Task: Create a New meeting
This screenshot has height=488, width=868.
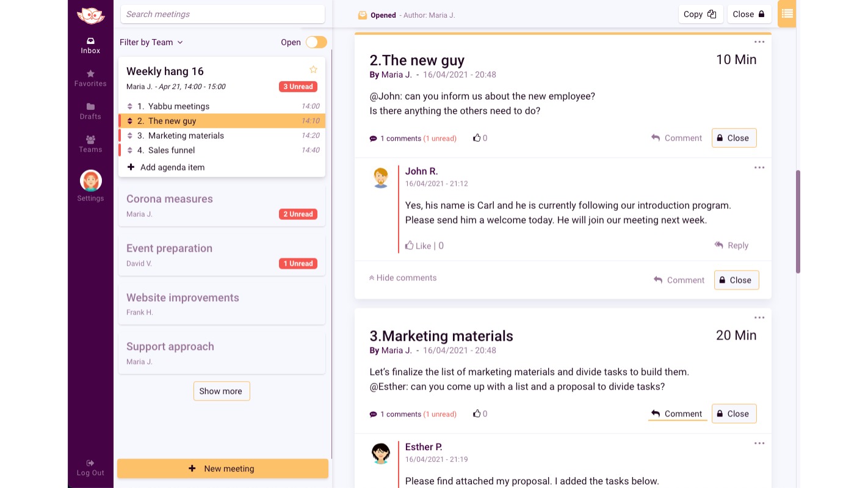Action: pyautogui.click(x=223, y=468)
